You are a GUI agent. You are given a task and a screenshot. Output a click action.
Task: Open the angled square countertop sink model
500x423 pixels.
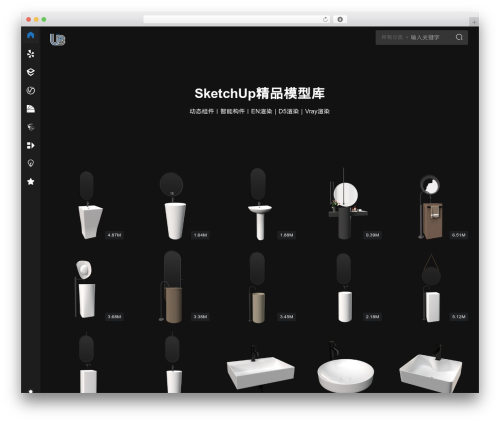pyautogui.click(x=431, y=368)
